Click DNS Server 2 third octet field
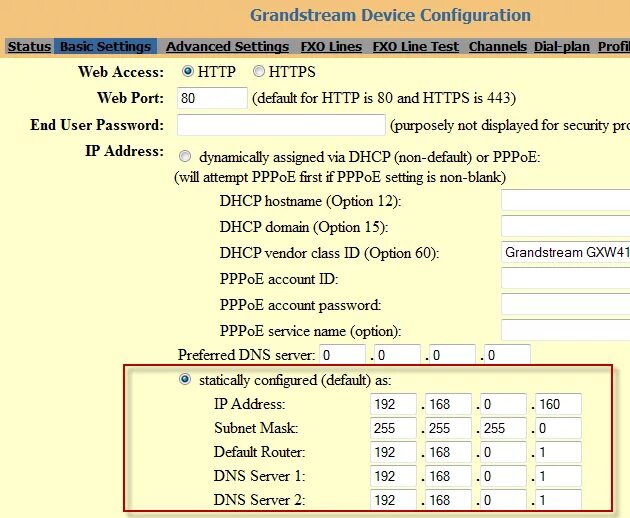 pyautogui.click(x=503, y=500)
